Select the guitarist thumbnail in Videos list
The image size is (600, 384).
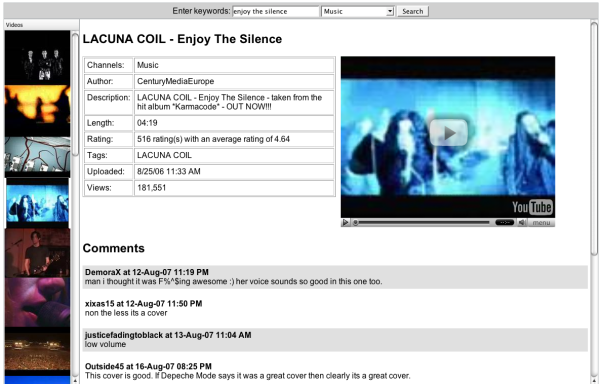(38, 252)
